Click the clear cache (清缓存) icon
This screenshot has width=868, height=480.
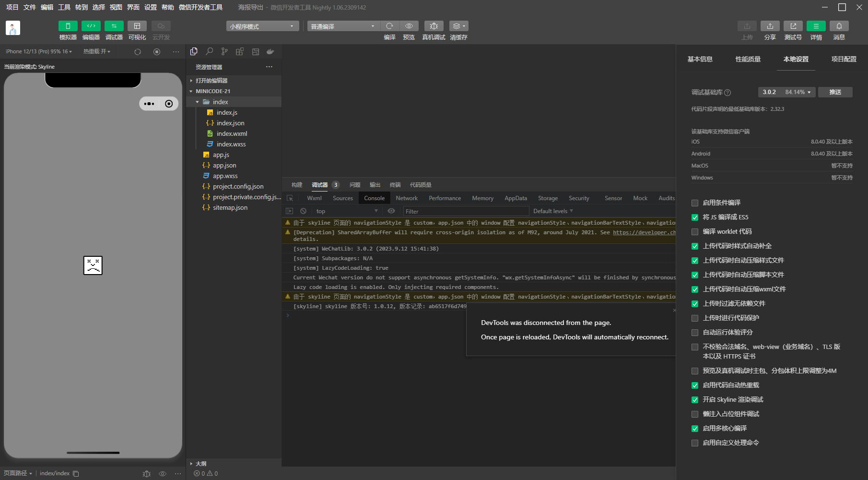[x=459, y=26]
